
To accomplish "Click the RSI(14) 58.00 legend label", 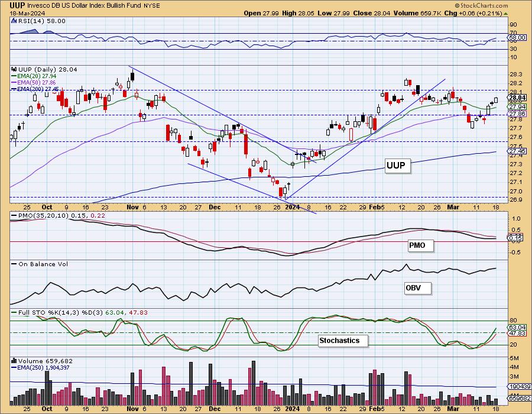I will click(x=41, y=21).
